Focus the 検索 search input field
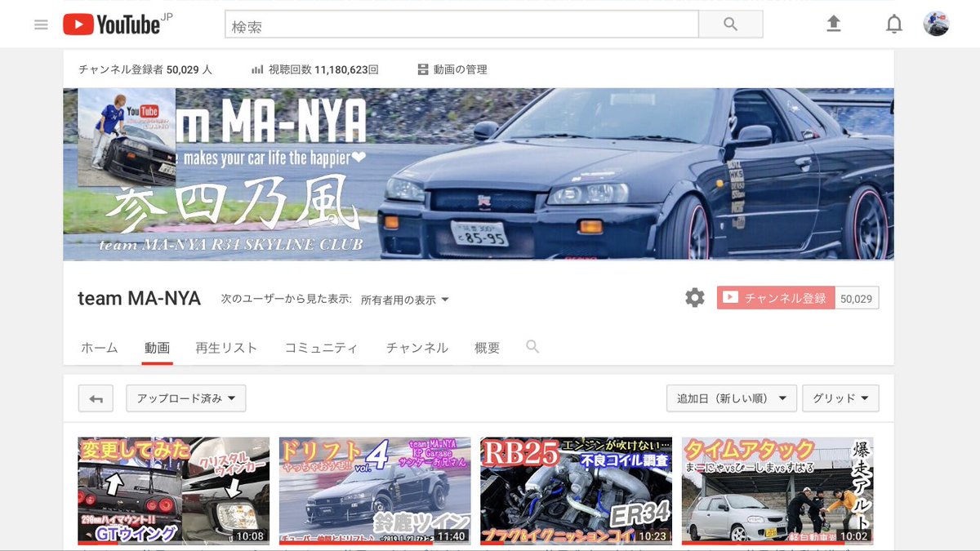This screenshot has width=980, height=551. point(461,24)
